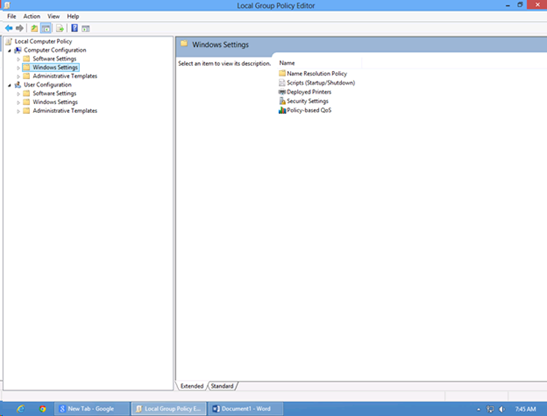The width and height of the screenshot is (547, 416).
Task: Click the 7:45 AM taskbar clock
Action: coord(525,409)
